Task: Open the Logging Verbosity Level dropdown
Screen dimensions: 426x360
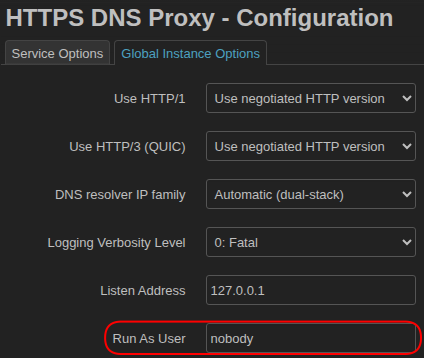Action: point(311,242)
